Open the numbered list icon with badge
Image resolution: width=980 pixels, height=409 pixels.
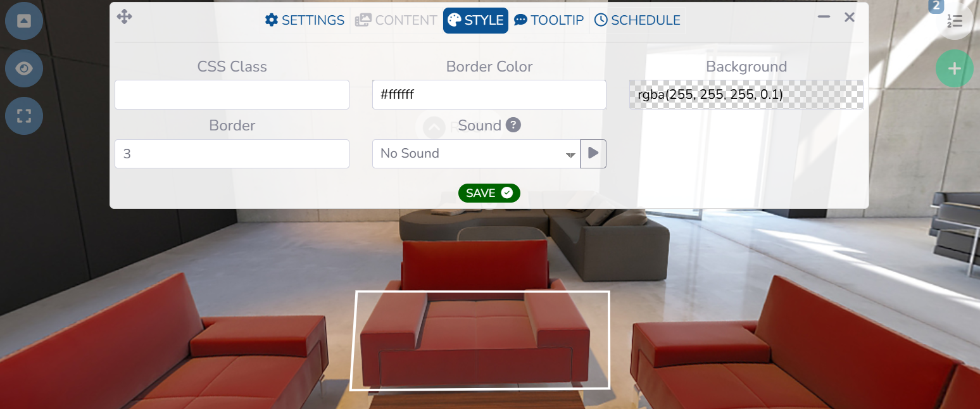coord(954,22)
